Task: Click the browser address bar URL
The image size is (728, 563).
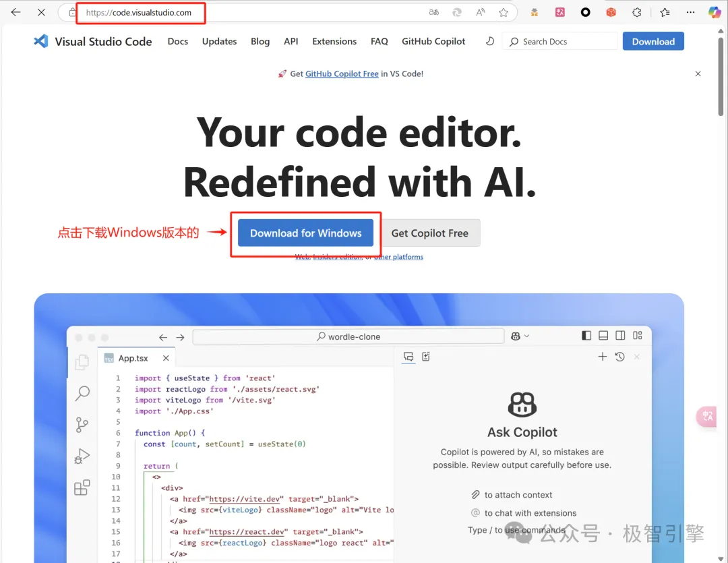Action: click(138, 13)
